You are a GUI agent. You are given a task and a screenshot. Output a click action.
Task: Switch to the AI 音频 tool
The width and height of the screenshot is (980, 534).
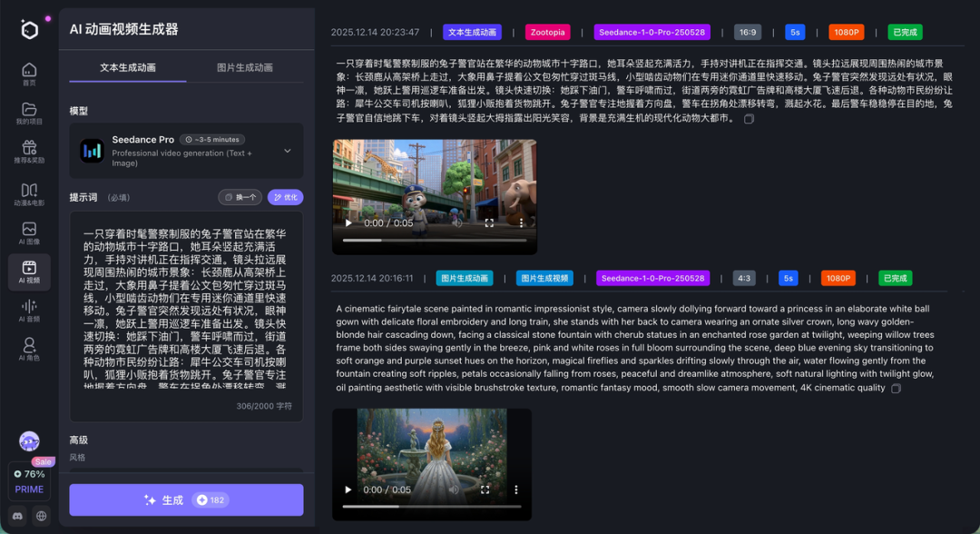[x=28, y=311]
